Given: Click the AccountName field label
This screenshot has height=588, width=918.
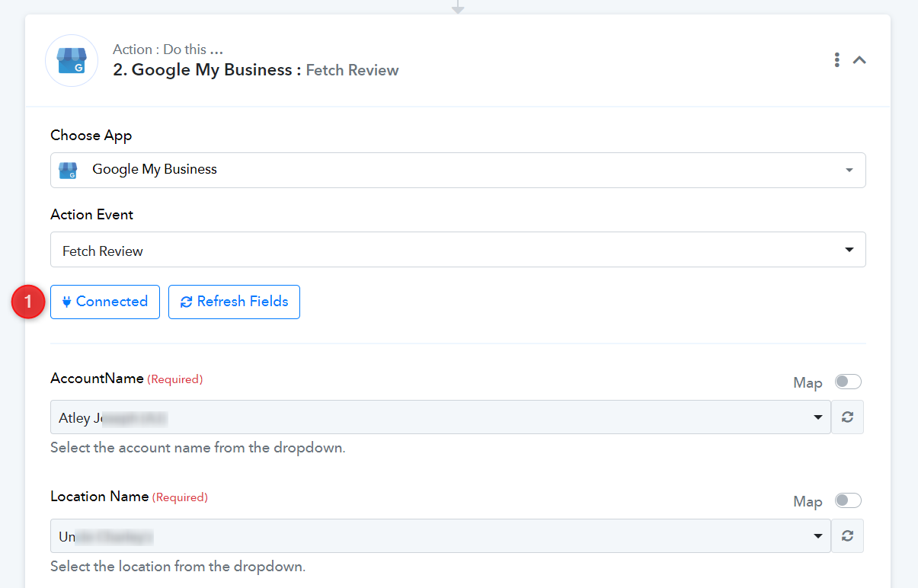Looking at the screenshot, I should pos(97,379).
